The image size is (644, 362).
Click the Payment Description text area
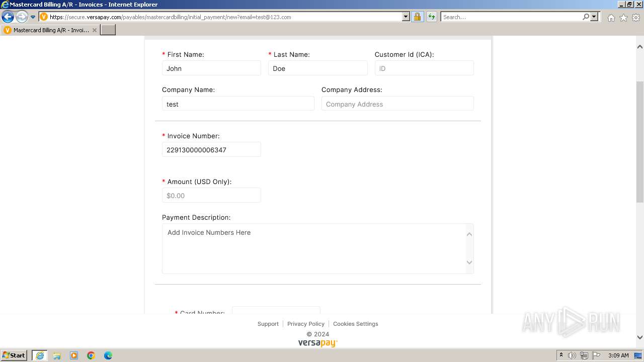click(318, 249)
